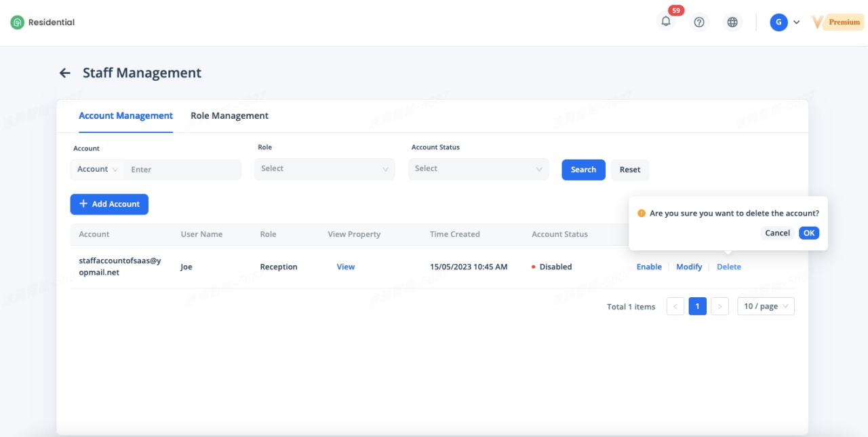Click the View link for Joe
Screen dimensions: 868x437
(346, 267)
